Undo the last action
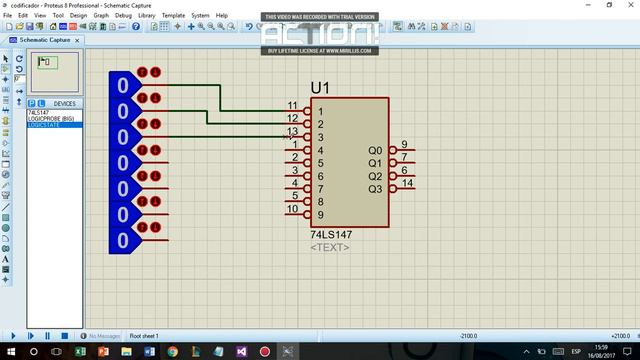This screenshot has width=640, height=360. [x=249, y=27]
